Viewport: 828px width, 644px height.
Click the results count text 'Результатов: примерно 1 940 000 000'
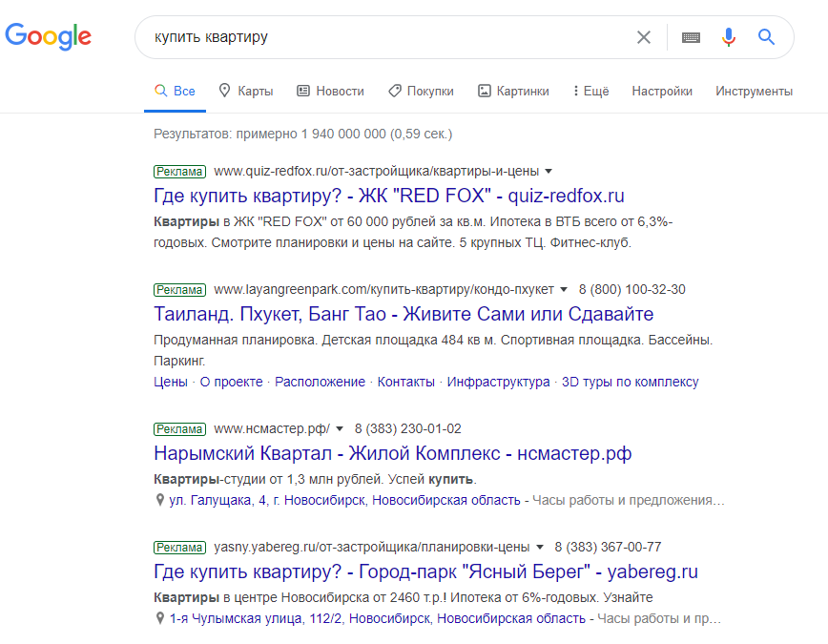(303, 134)
